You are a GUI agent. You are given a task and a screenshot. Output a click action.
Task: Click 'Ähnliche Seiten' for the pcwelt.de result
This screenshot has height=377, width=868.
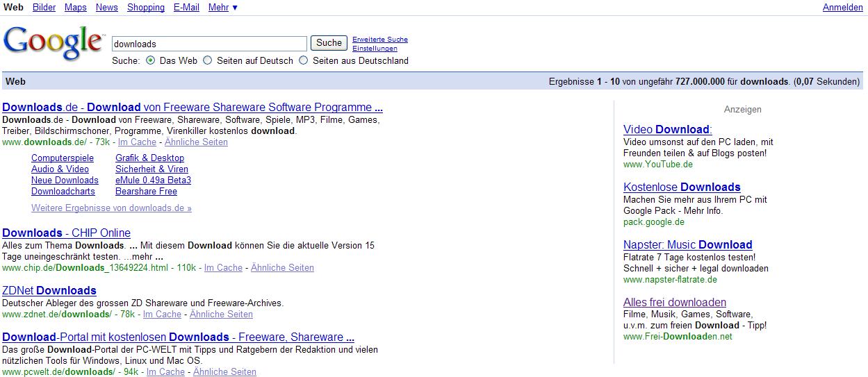224,371
